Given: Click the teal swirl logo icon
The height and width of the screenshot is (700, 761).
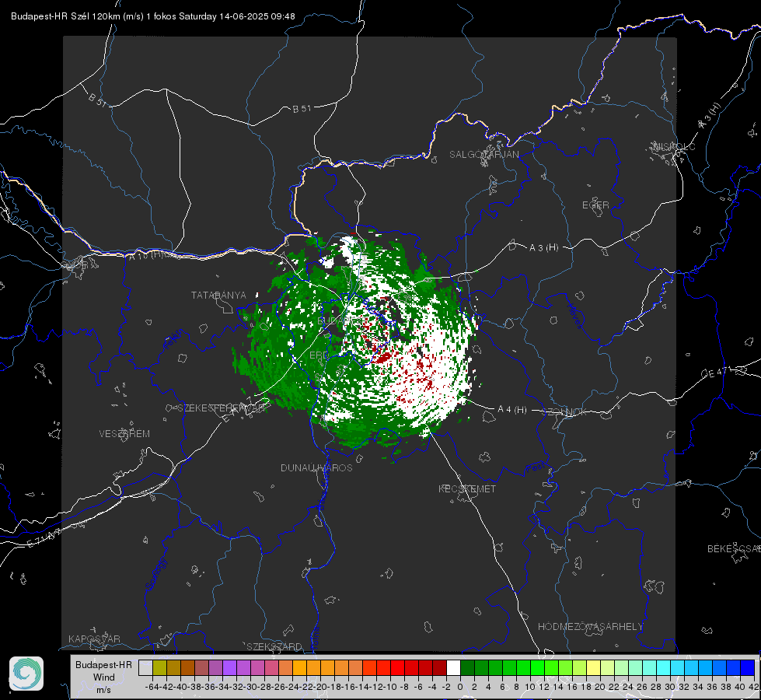Looking at the screenshot, I should click(26, 674).
